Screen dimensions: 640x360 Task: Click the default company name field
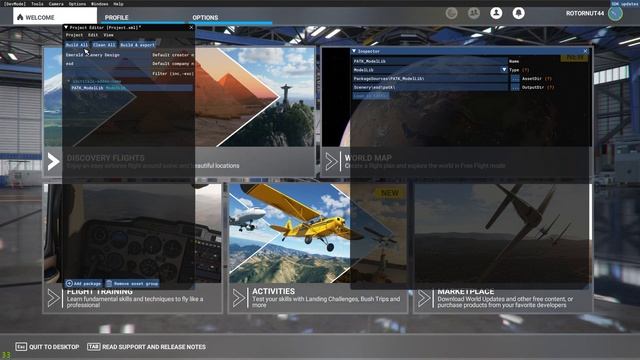pyautogui.click(x=108, y=64)
